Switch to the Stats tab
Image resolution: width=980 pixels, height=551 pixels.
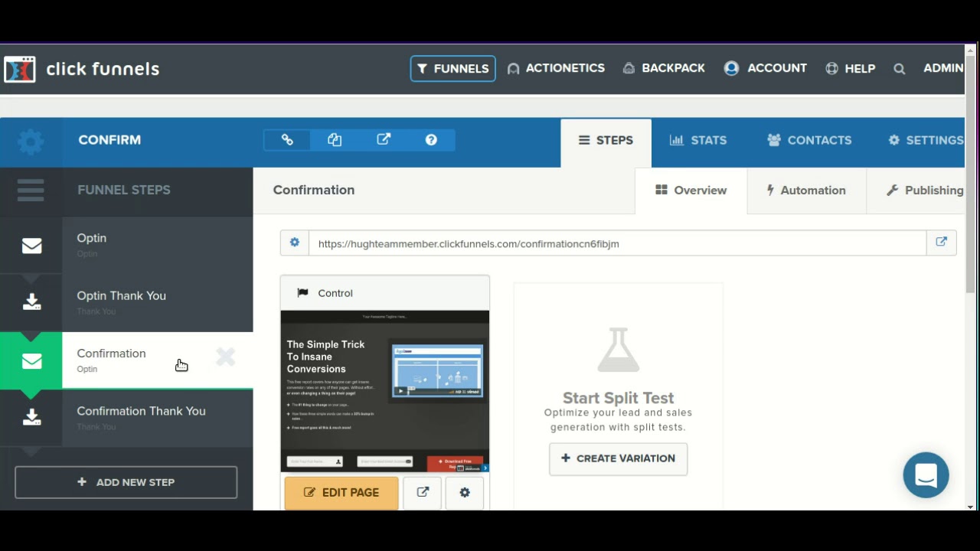pos(698,141)
